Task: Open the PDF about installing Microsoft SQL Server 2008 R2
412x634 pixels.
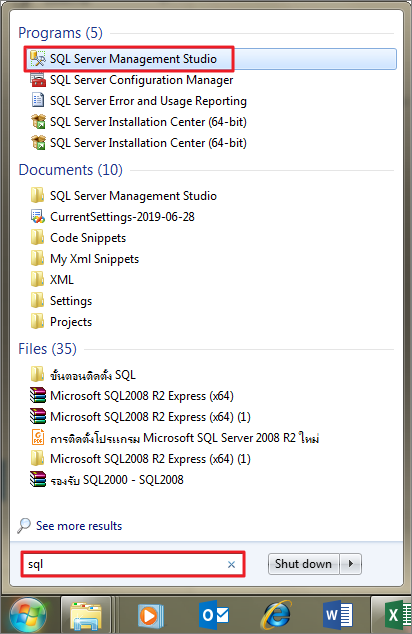Action: [x=184, y=438]
